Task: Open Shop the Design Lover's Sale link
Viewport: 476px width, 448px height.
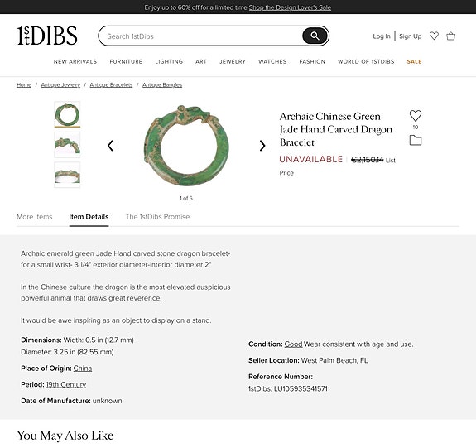Action: (x=290, y=7)
